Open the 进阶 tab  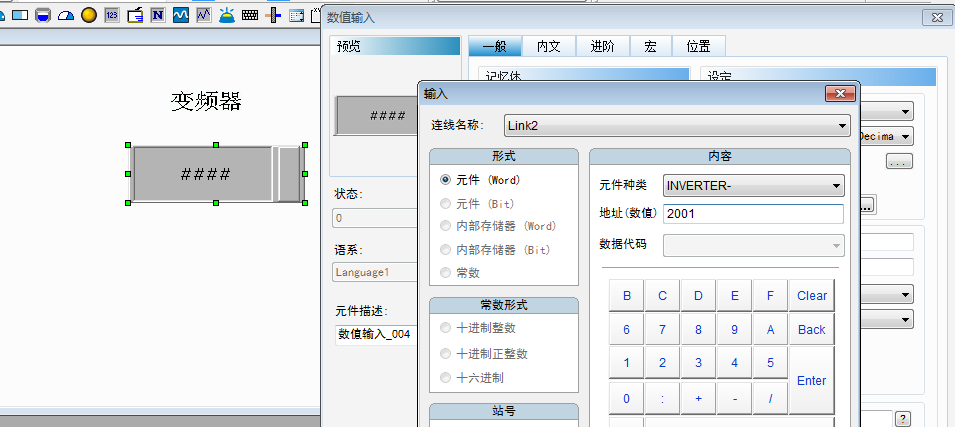coord(602,46)
